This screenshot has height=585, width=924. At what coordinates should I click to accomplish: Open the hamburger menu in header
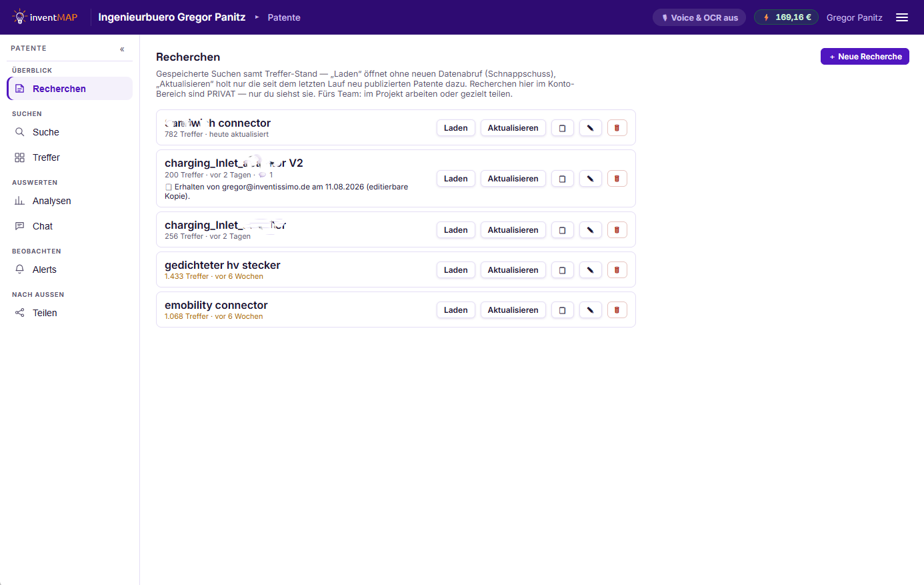(x=902, y=17)
